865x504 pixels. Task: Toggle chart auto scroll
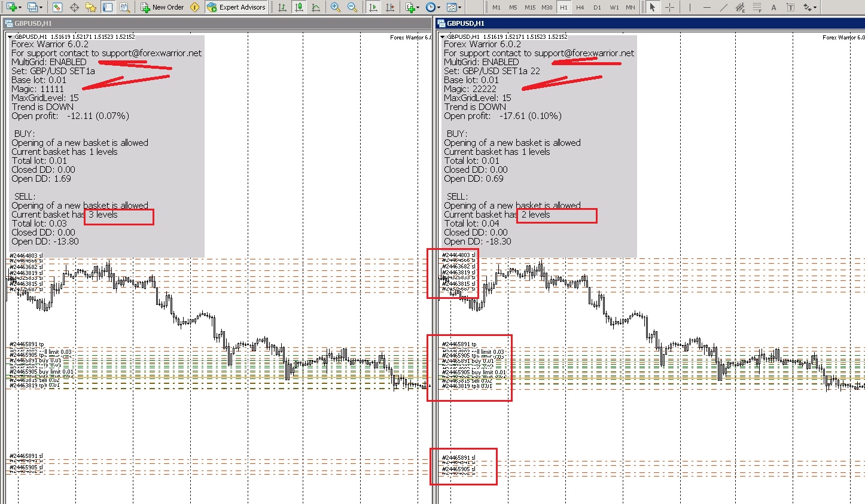pyautogui.click(x=373, y=7)
